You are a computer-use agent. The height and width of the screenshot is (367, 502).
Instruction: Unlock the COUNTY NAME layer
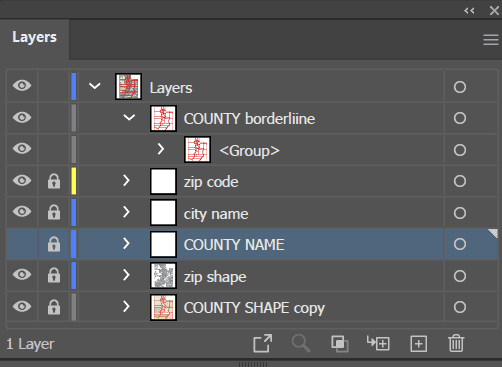pyautogui.click(x=54, y=244)
